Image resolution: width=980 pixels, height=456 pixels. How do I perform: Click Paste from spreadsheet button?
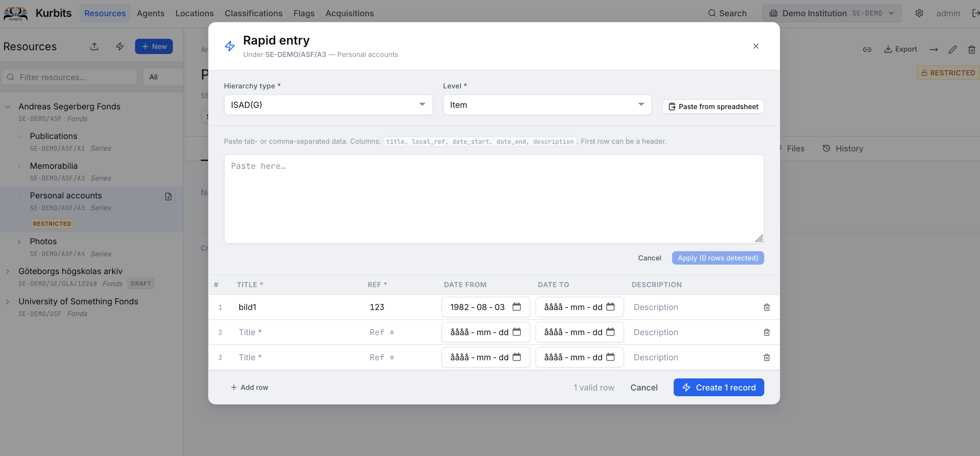click(713, 107)
